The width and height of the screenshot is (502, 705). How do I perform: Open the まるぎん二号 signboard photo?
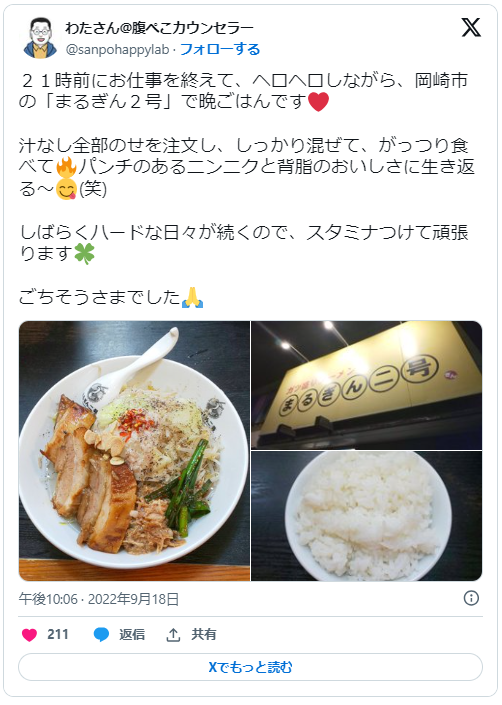367,385
